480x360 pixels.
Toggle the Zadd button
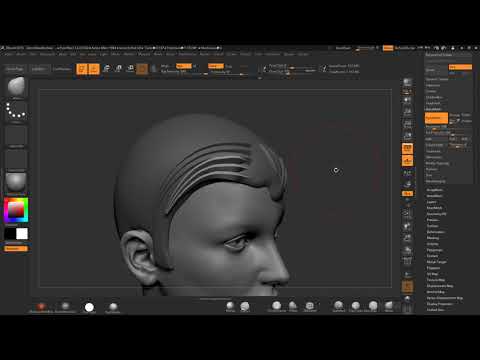tap(216, 66)
